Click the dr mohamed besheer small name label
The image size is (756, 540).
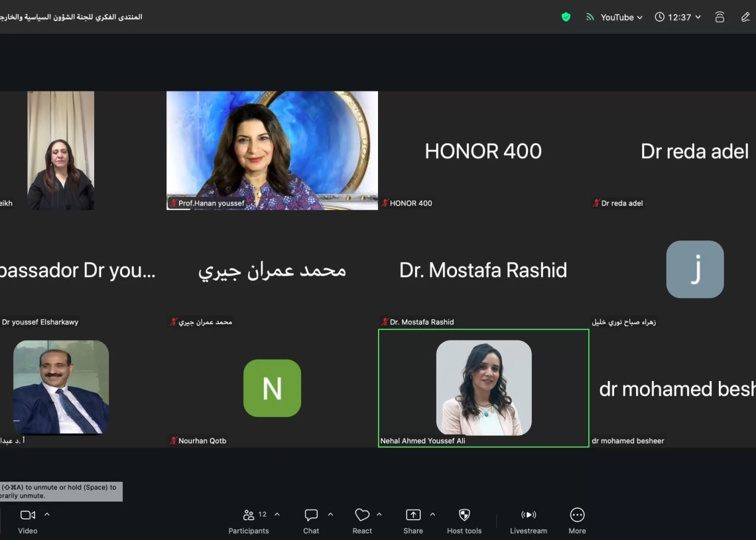point(628,441)
